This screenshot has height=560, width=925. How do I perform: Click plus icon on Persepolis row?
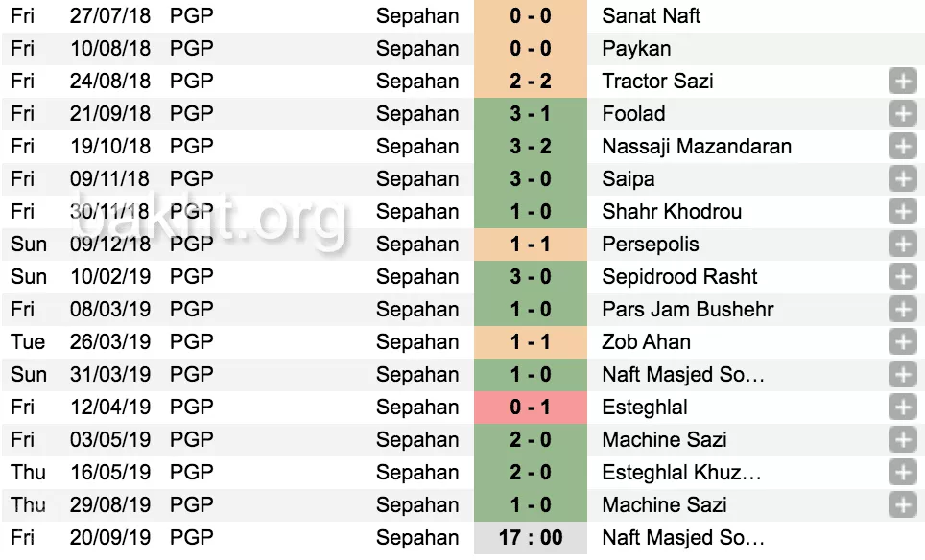[902, 245]
